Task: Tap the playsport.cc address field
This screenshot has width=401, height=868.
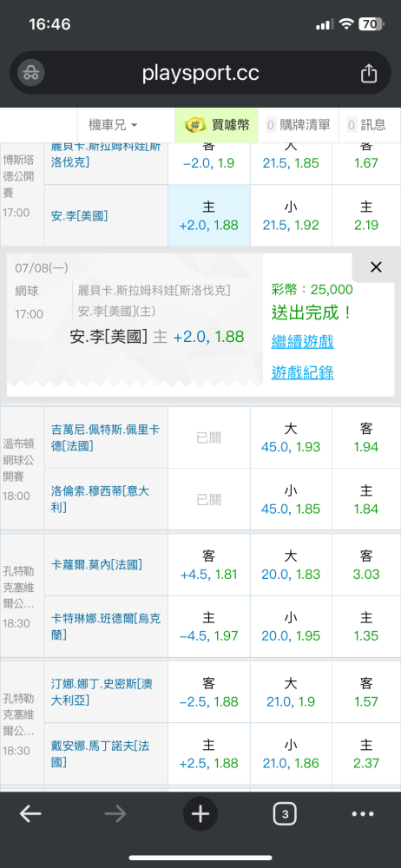Action: click(x=200, y=73)
